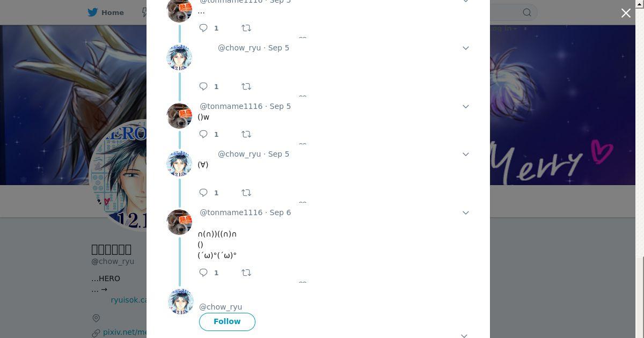
Task: Expand options chevron on the (∀) tweet
Action: (x=466, y=155)
